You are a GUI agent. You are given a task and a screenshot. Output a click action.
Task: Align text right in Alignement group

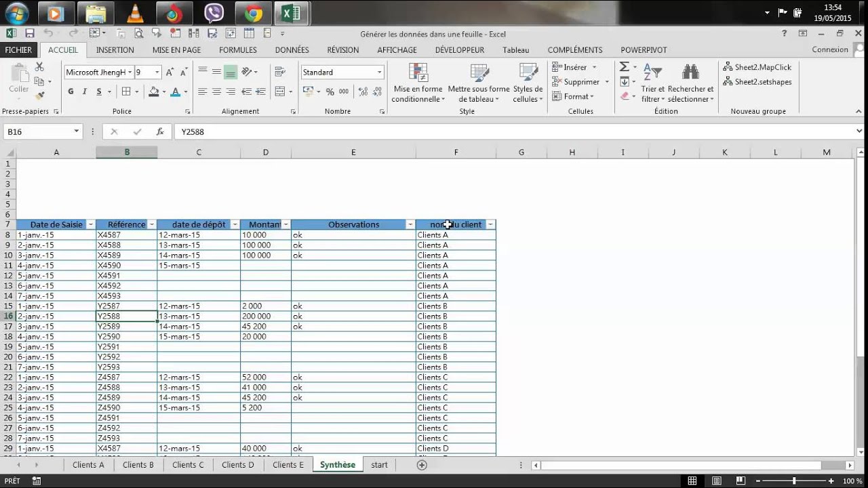231,91
